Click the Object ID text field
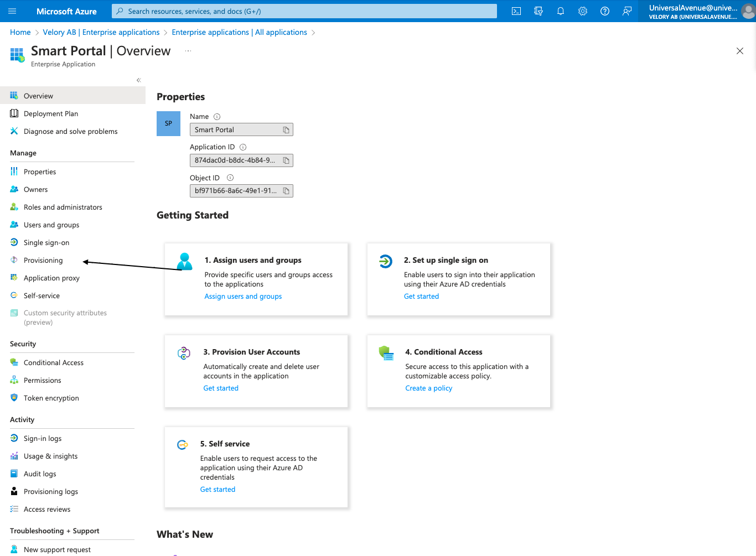Image resolution: width=756 pixels, height=556 pixels. 241,191
